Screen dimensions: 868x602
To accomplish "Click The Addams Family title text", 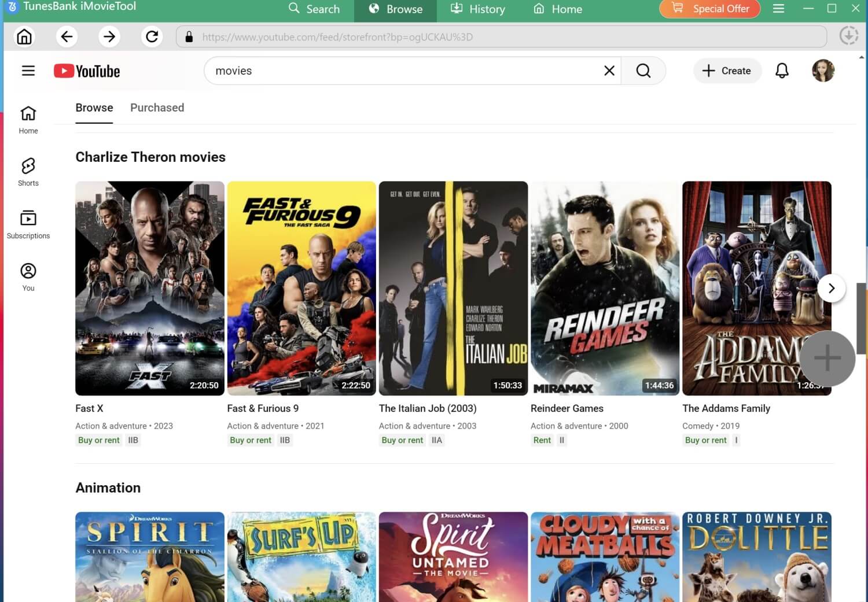I will (x=726, y=408).
